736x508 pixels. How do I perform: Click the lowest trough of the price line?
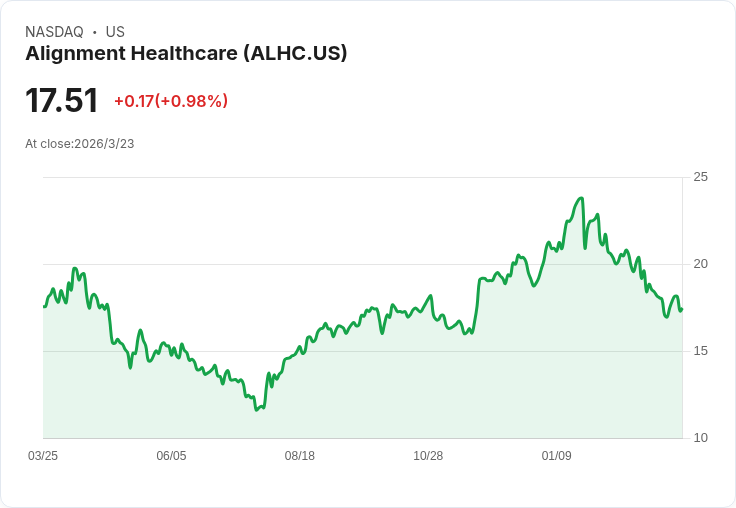[257, 409]
